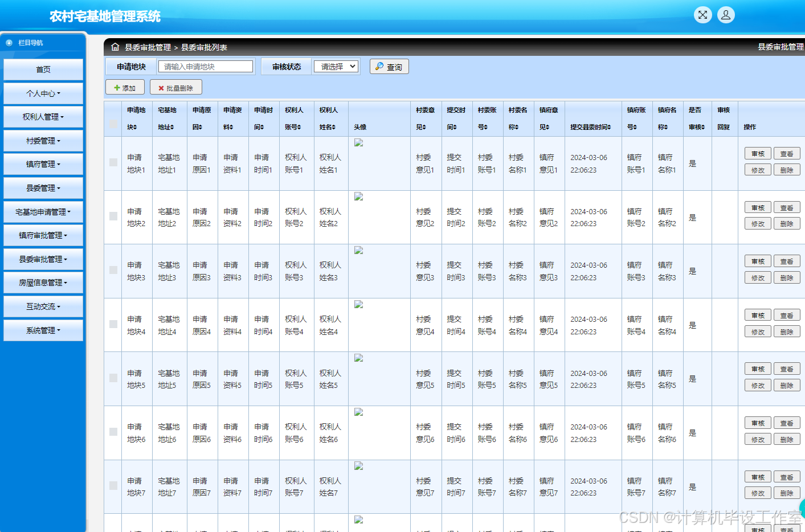Click 审核 button for row 申请地块1
Screen dimensions: 805x532
(x=758, y=154)
